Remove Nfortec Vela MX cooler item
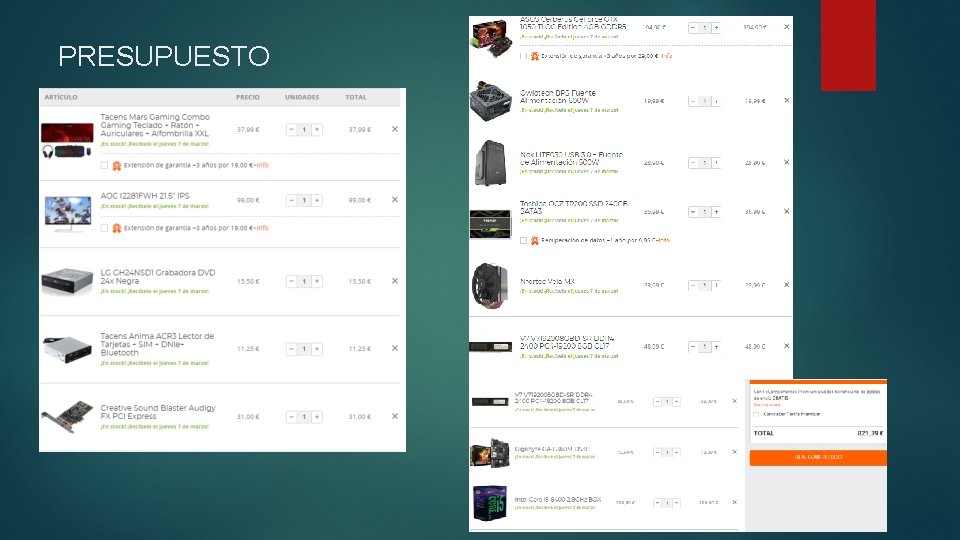The image size is (960, 540). pyautogui.click(x=787, y=285)
